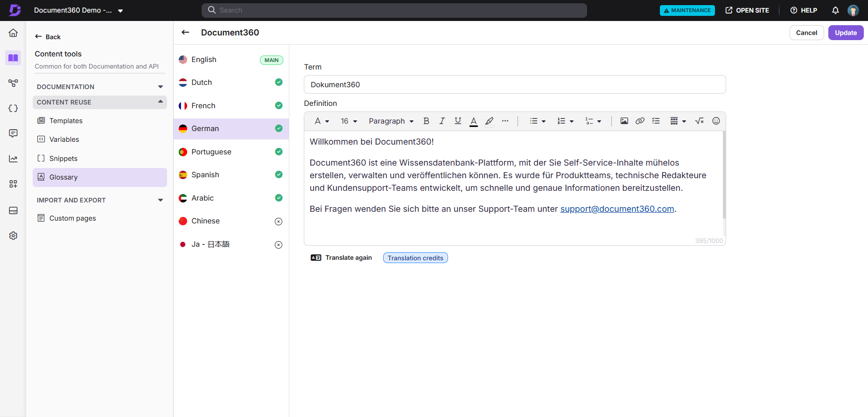Open the ordered list dropdown
This screenshot has height=417, width=868.
(x=565, y=121)
